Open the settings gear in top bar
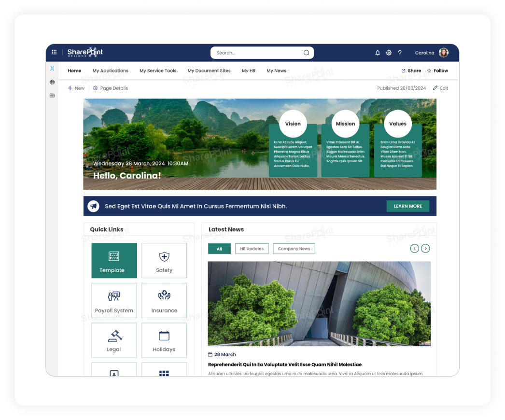This screenshot has width=505, height=420. (x=389, y=53)
